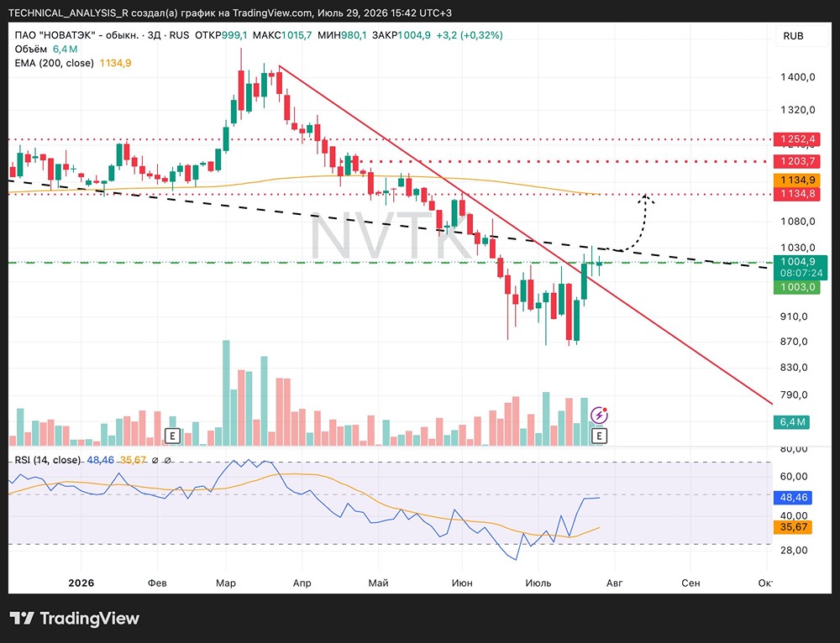Click the 28,00 RSI scale tick
The height and width of the screenshot is (643, 840).
point(794,550)
